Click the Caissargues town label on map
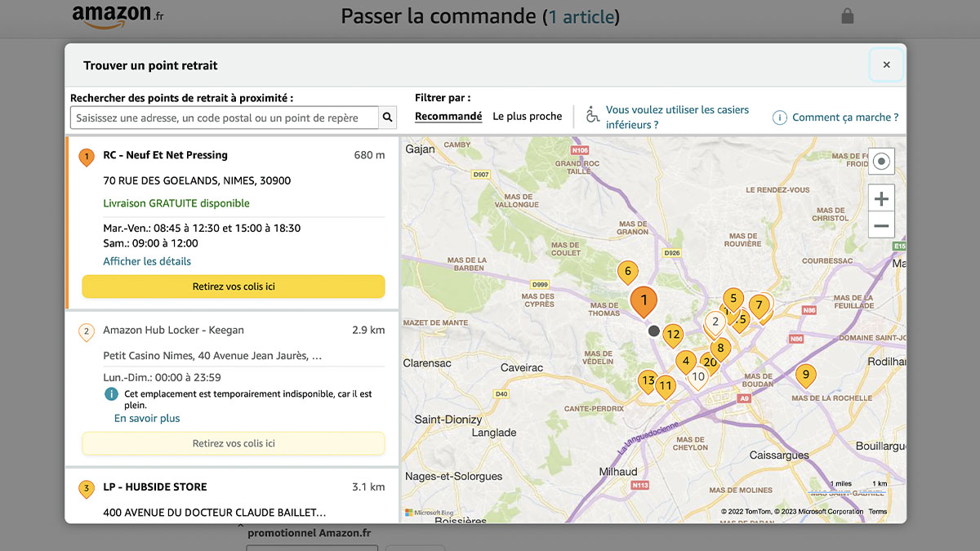Screen dimensions: 980x551 pyautogui.click(x=779, y=455)
